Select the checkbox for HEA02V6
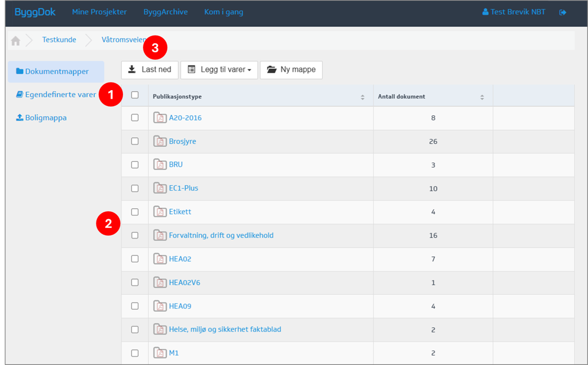The height and width of the screenshot is (365, 588). (x=135, y=282)
